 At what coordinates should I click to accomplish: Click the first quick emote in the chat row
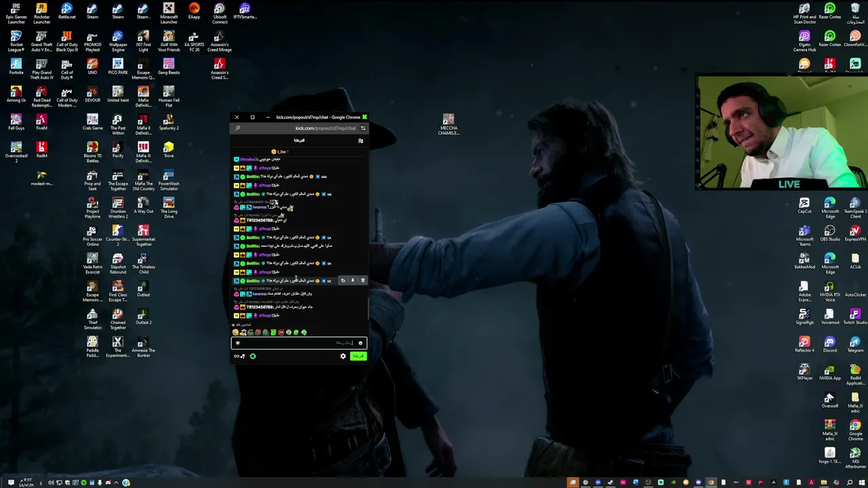pyautogui.click(x=235, y=333)
